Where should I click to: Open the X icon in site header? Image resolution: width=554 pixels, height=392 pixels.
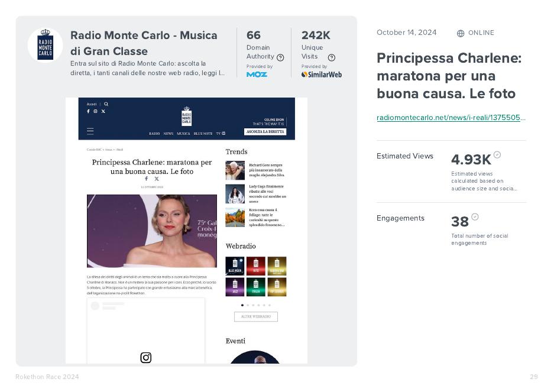pyautogui.click(x=103, y=111)
